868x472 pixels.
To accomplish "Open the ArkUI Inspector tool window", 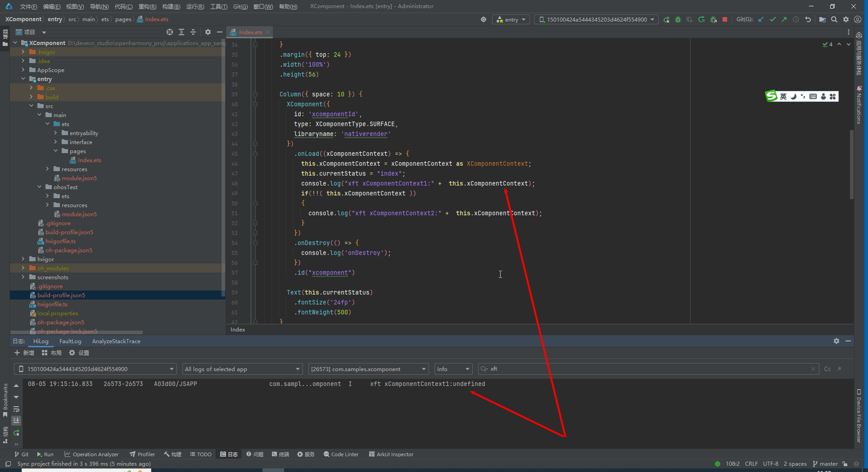I will click(x=391, y=454).
